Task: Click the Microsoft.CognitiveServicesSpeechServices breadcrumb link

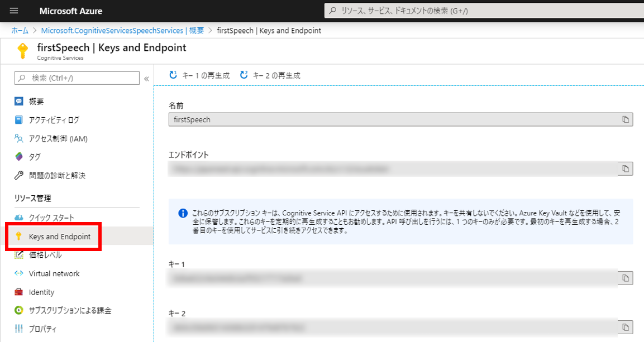Action: coord(122,30)
